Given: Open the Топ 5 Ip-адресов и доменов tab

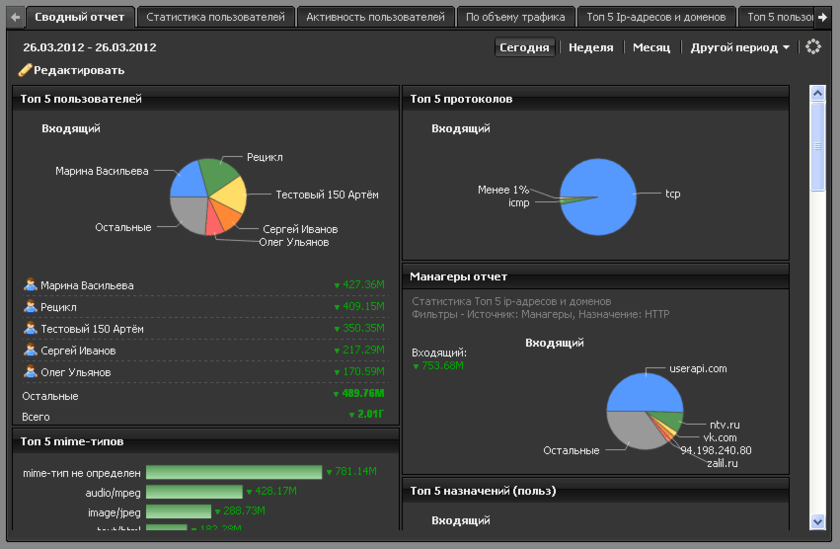Looking at the screenshot, I should pos(656,17).
